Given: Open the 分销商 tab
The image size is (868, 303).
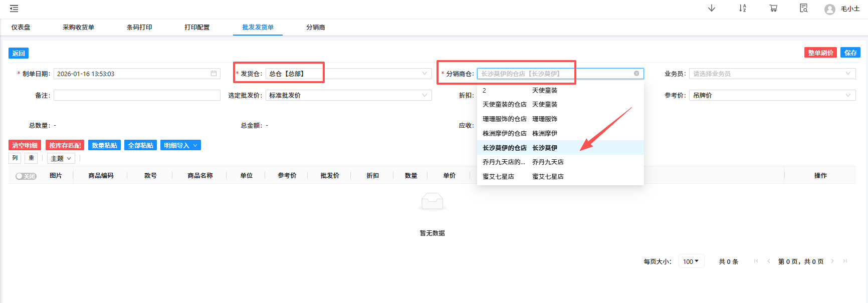Looking at the screenshot, I should coord(315,28).
